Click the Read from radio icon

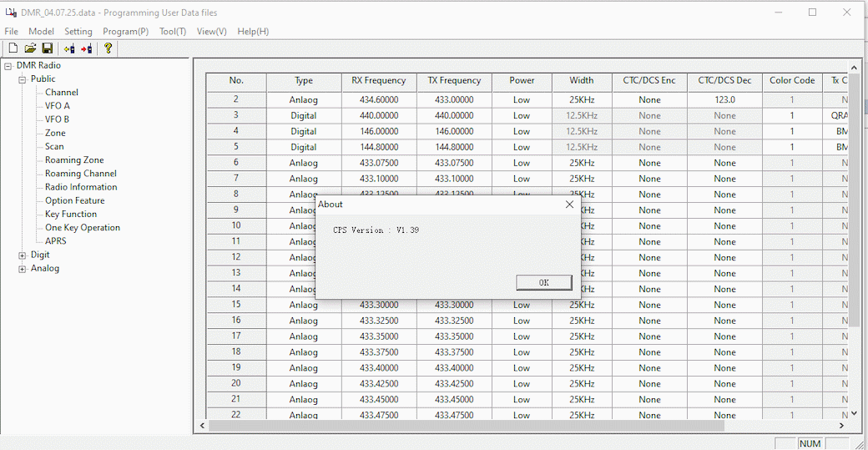tap(69, 48)
